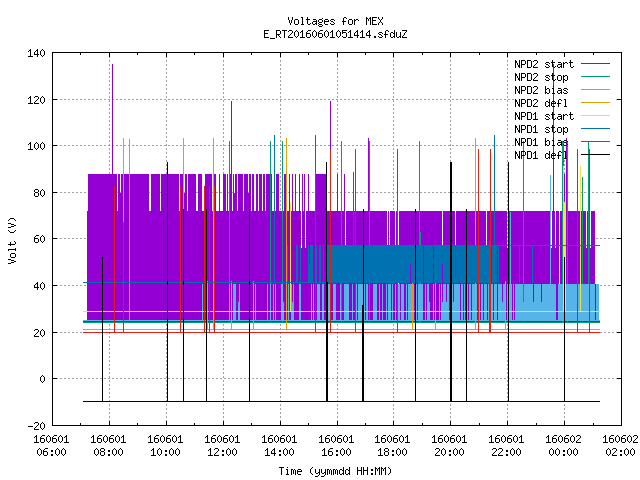Click the y-axis value 140
The width and height of the screenshot is (640, 480).
(x=36, y=53)
